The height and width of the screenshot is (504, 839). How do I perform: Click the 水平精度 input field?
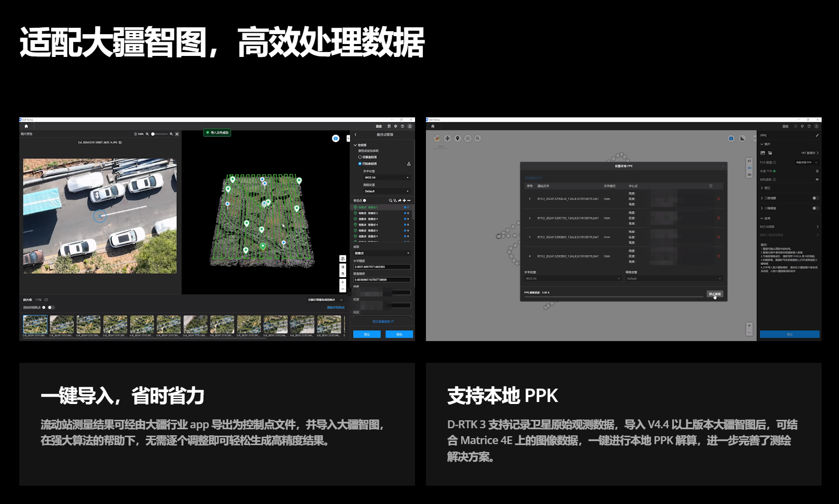(x=382, y=267)
